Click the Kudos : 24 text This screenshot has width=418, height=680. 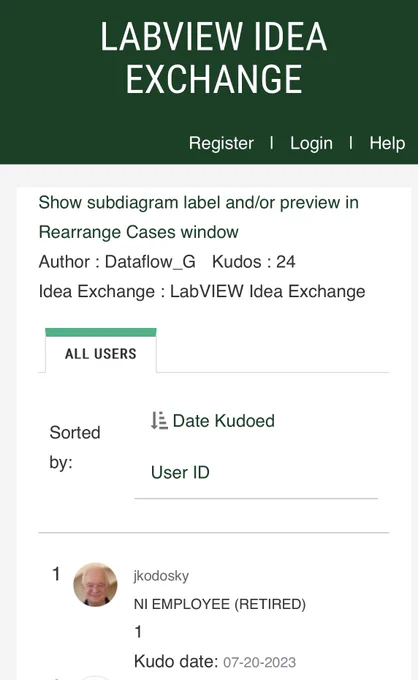point(254,262)
